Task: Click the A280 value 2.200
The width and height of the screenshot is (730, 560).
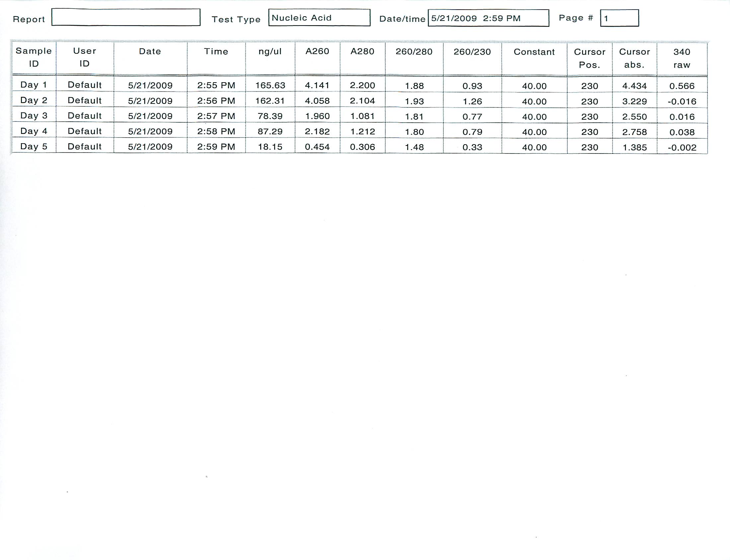Action: 362,85
